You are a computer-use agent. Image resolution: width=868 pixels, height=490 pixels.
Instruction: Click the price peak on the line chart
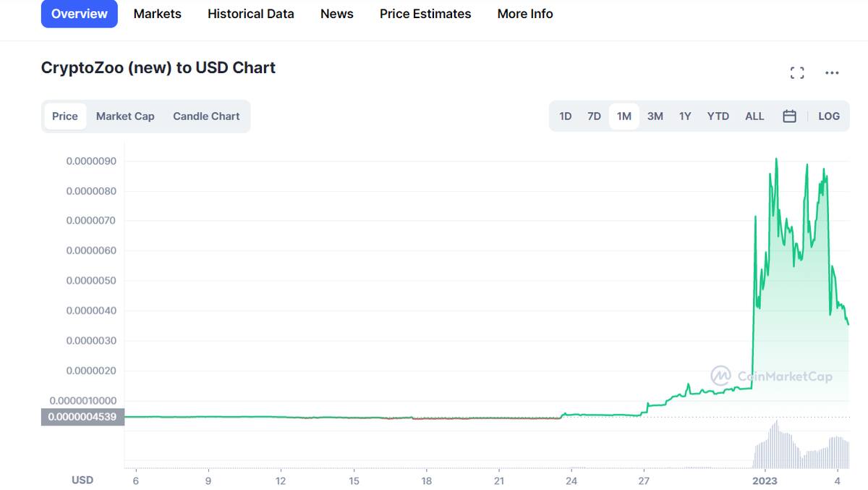[776, 159]
